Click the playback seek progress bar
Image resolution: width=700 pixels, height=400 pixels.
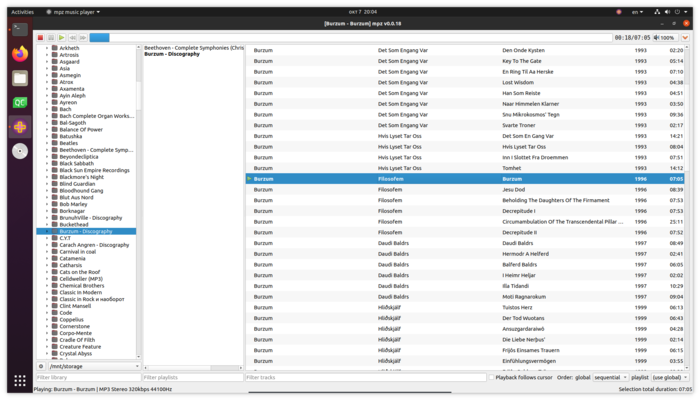point(350,37)
